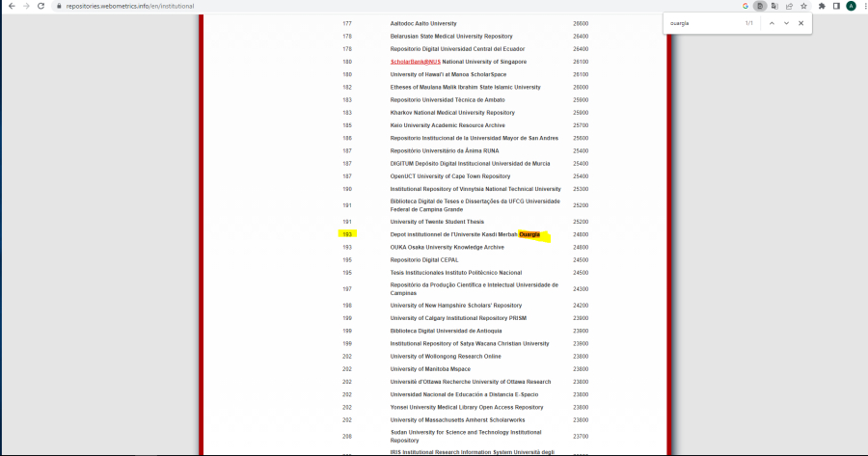This screenshot has width=868, height=456.
Task: Jump to next find result
Action: coord(786,22)
